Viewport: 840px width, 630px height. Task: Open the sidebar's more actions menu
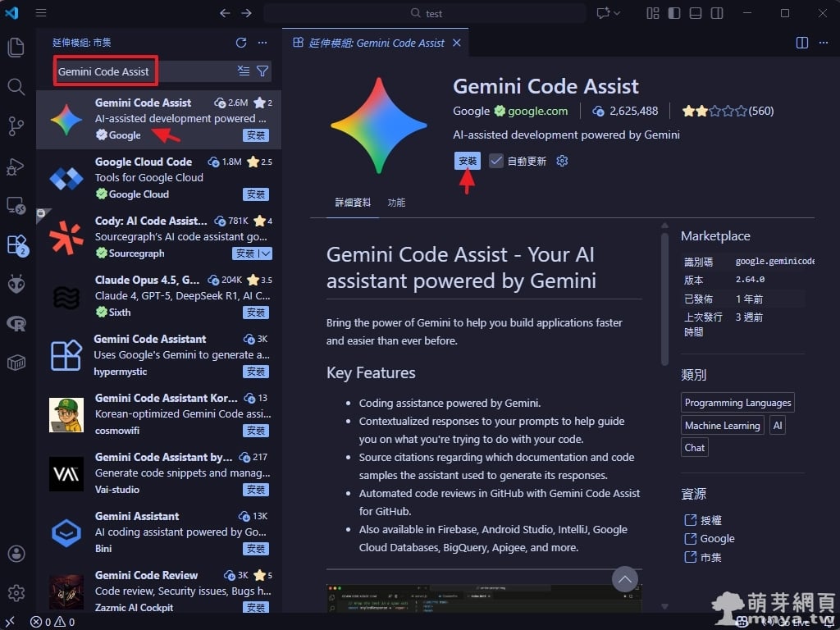pos(262,43)
